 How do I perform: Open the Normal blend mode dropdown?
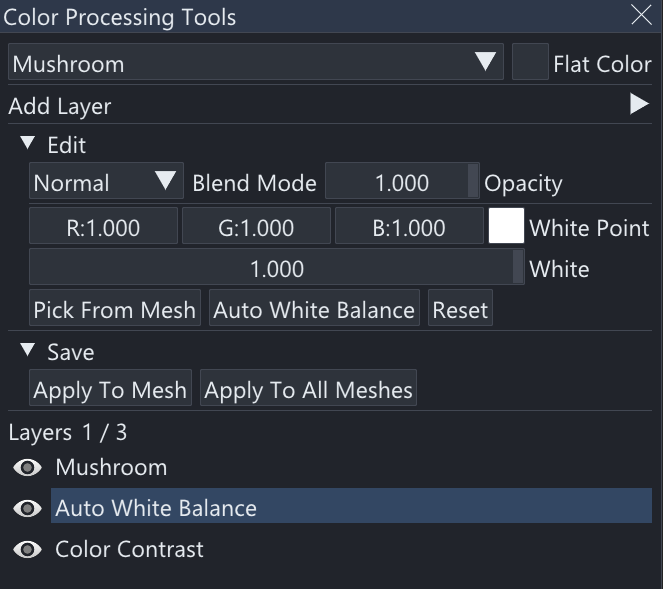(106, 183)
